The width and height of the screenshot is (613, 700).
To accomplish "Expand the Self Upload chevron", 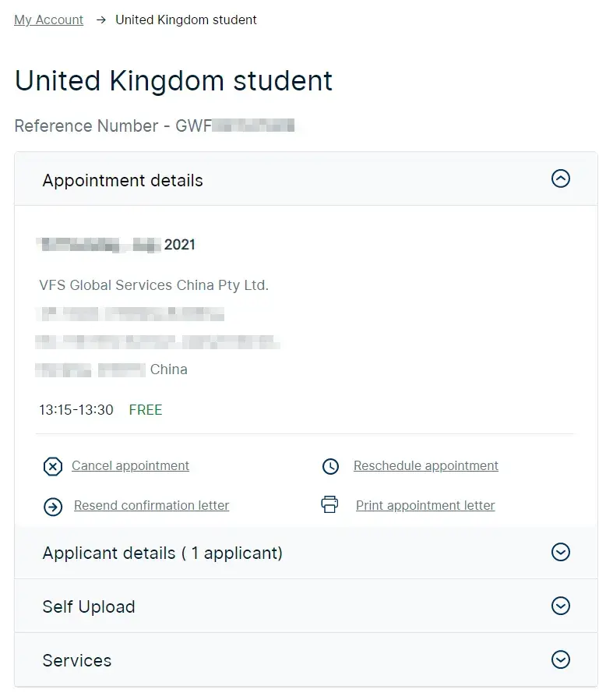I will pos(560,606).
